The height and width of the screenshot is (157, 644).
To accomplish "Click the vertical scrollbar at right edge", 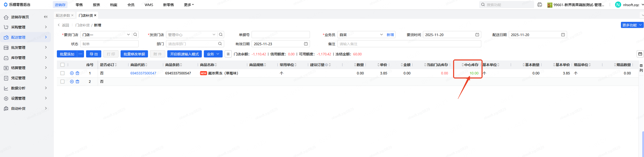I will [642, 144].
